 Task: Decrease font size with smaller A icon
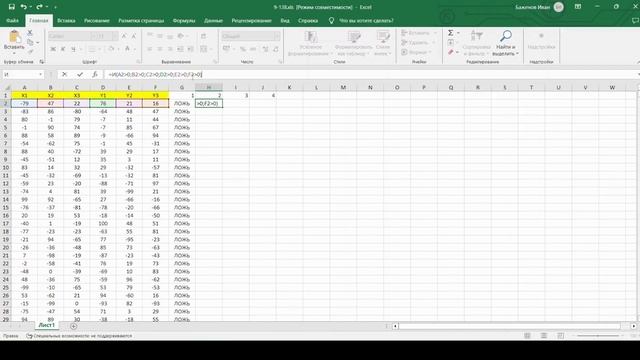133,36
